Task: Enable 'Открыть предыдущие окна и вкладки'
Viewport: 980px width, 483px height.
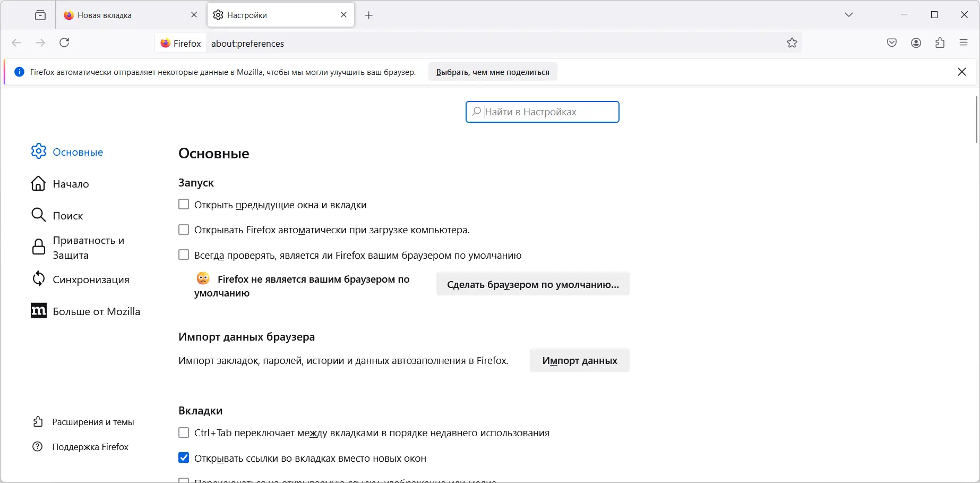Action: pyautogui.click(x=184, y=204)
